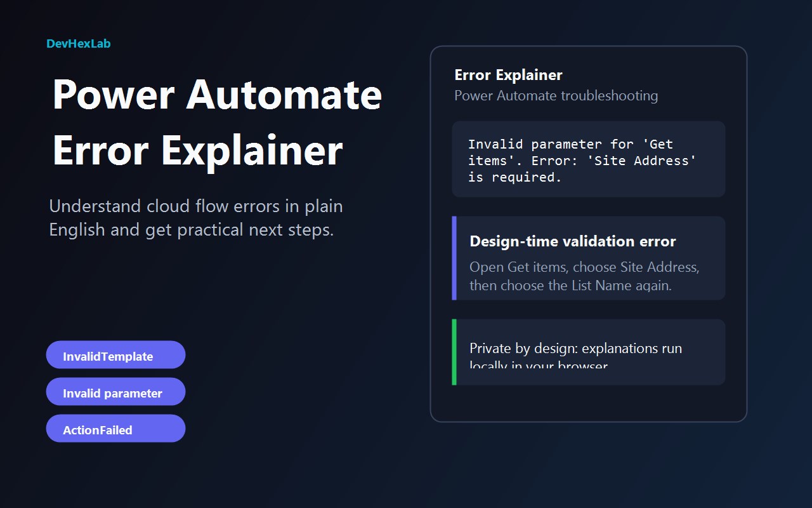Choose the ActionFailed pill button

115,429
